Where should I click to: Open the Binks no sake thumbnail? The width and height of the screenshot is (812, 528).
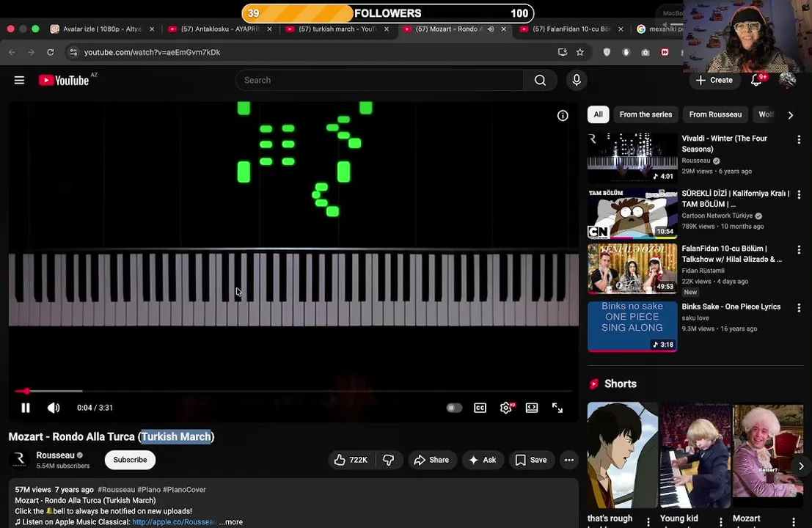[632, 326]
